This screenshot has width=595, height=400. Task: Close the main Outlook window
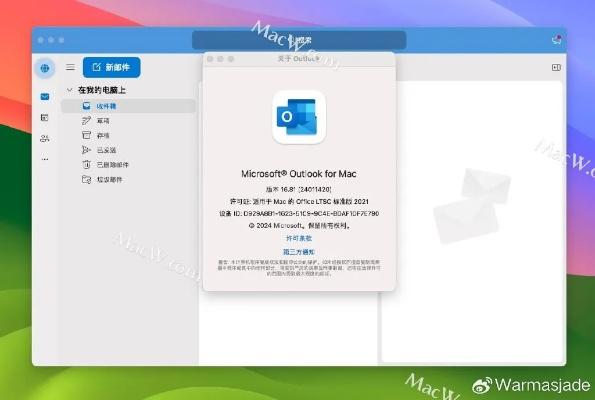tap(41, 40)
